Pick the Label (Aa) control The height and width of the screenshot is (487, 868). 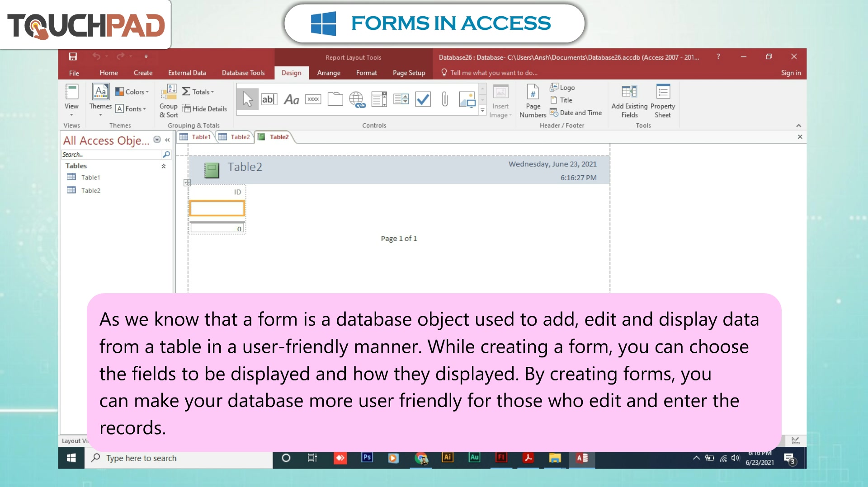coord(292,99)
